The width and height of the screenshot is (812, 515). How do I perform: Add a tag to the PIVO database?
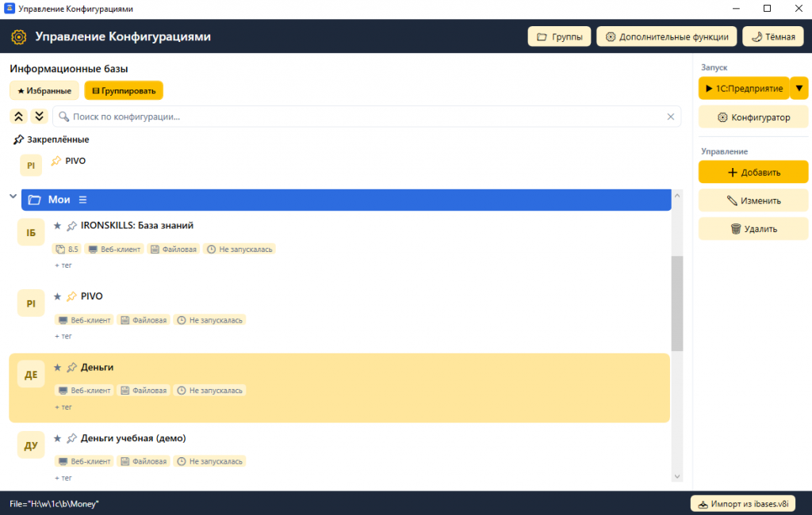click(x=63, y=337)
